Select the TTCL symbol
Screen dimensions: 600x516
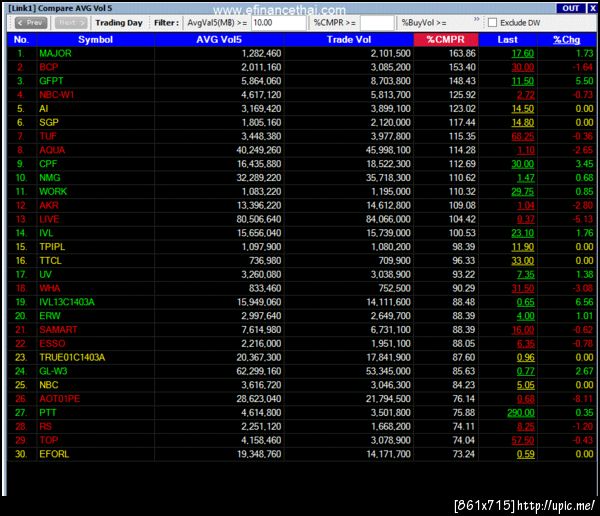tap(51, 261)
